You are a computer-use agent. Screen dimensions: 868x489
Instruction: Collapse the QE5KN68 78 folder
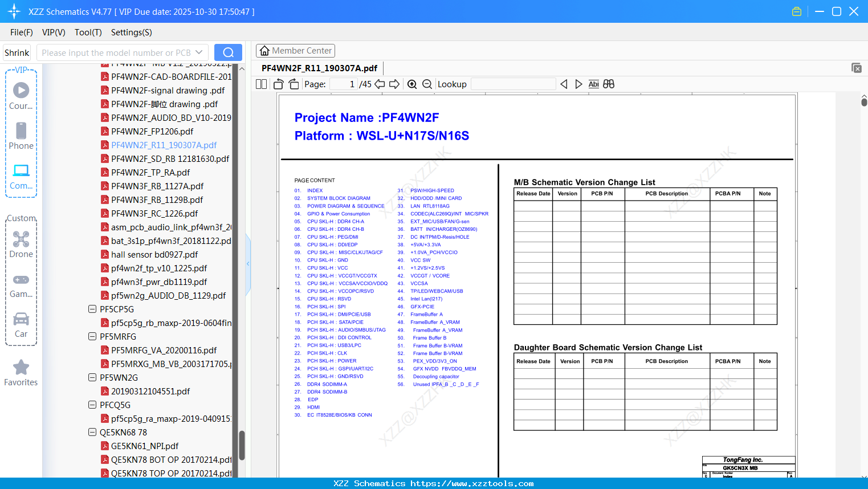point(92,433)
